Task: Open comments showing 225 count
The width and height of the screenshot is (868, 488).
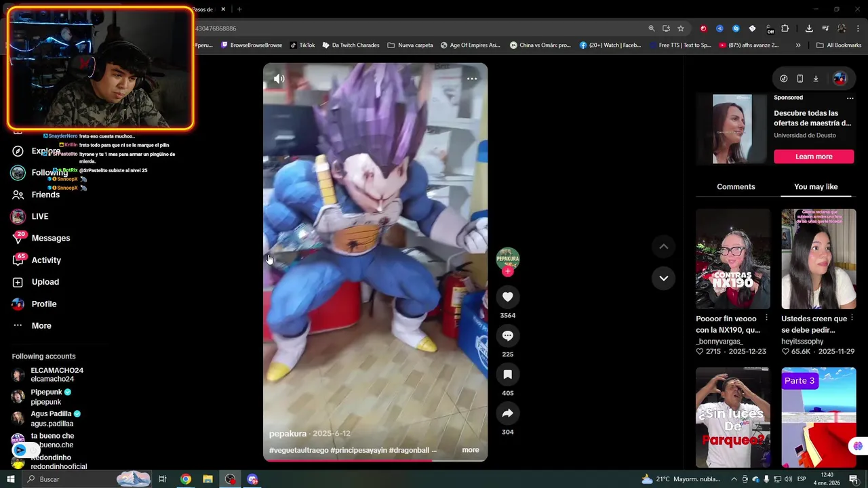Action: (507, 335)
